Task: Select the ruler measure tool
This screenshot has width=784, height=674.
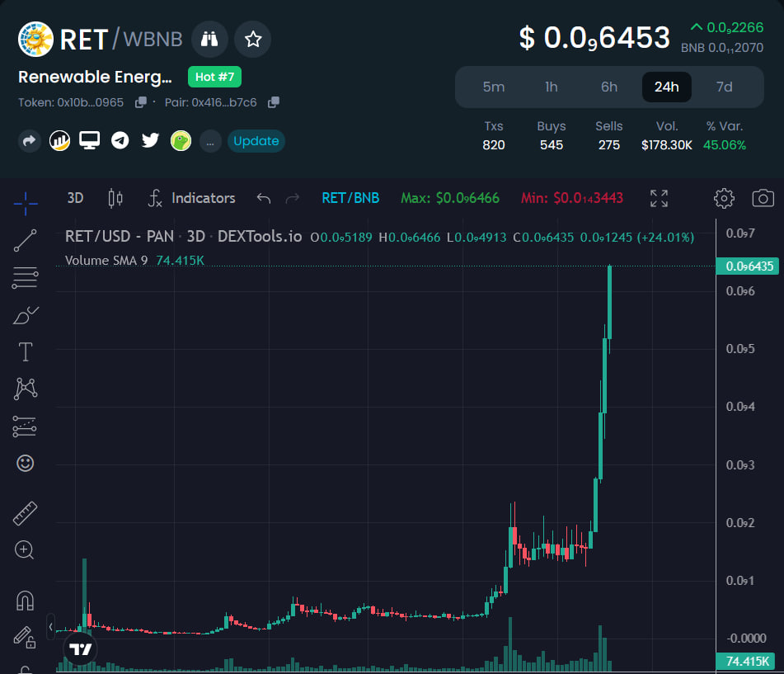Action: tap(25, 513)
